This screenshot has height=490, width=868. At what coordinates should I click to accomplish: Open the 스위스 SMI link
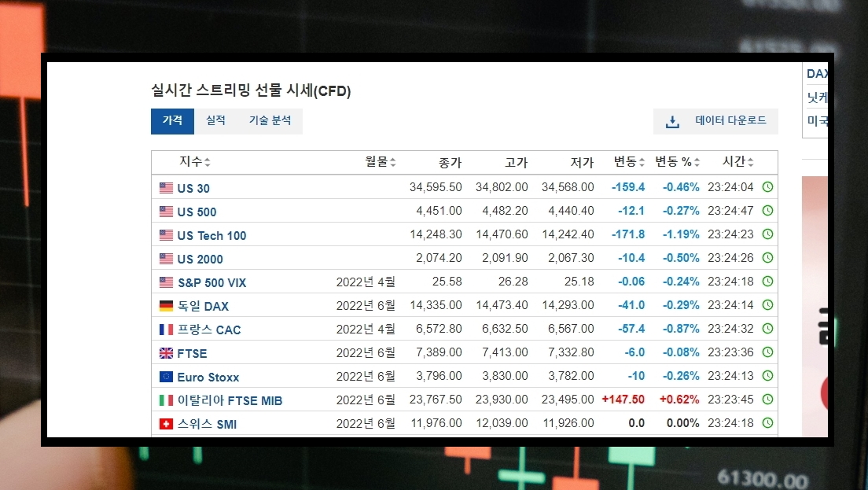[x=207, y=424]
